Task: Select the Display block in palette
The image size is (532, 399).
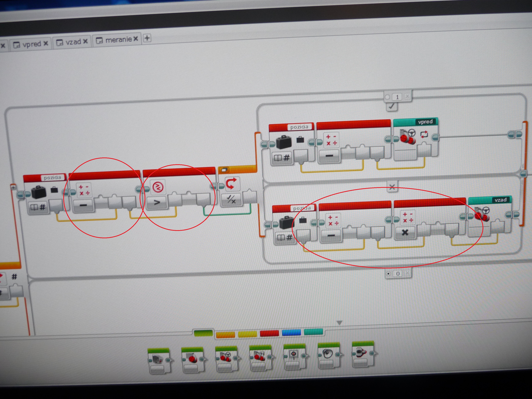Action: pyautogui.click(x=294, y=355)
